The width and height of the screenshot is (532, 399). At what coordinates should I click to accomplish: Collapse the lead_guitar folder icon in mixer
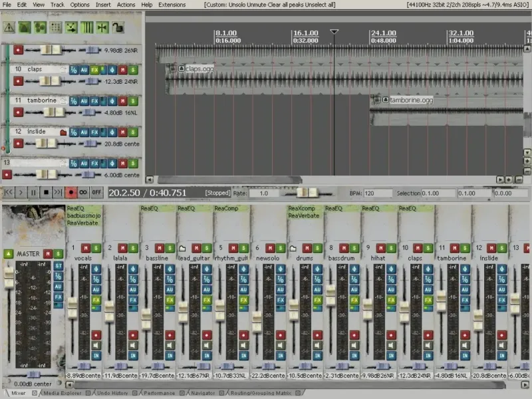182,248
